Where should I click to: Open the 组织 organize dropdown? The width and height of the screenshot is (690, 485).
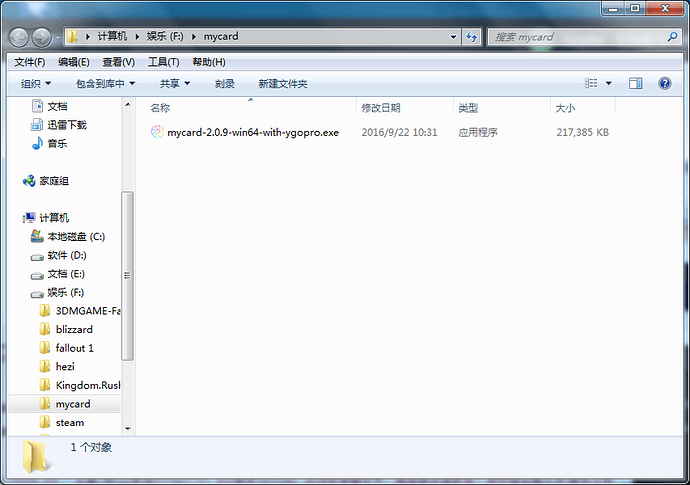[x=36, y=84]
